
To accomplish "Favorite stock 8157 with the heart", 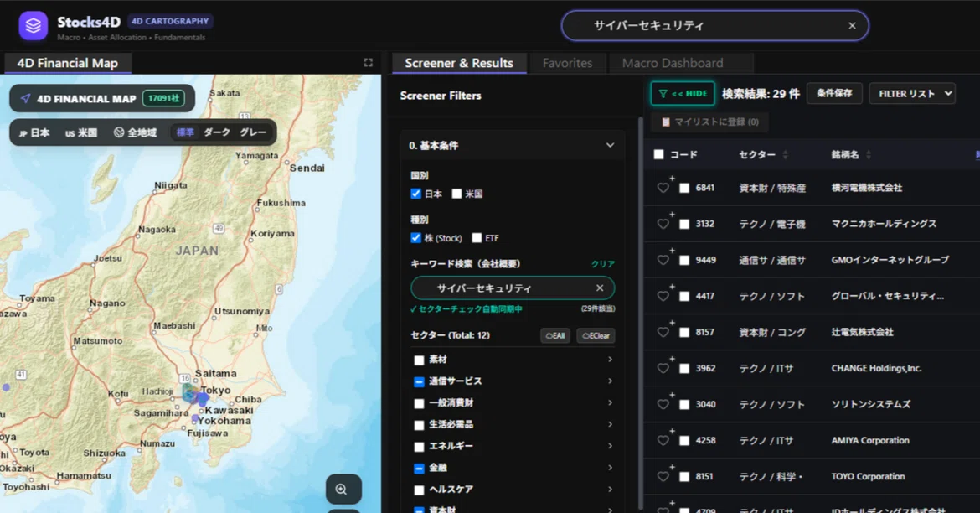I will coord(663,332).
